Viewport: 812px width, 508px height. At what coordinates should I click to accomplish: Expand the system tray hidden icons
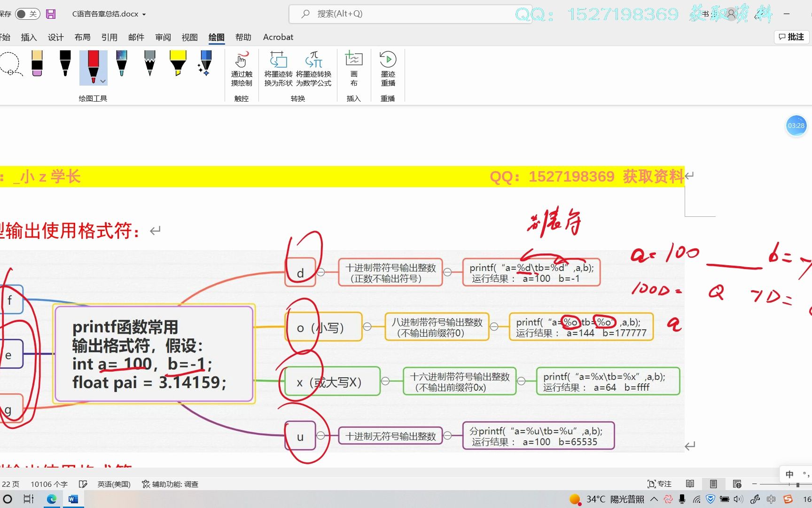(654, 499)
